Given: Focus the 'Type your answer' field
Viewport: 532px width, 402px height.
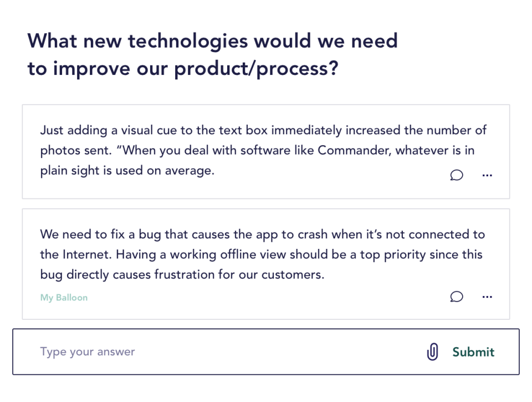Looking at the screenshot, I should pos(222,352).
